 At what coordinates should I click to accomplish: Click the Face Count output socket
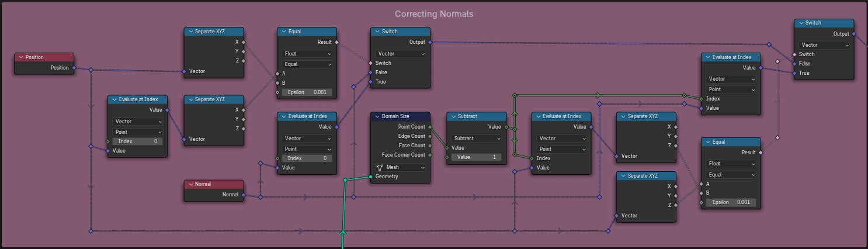[430, 146]
